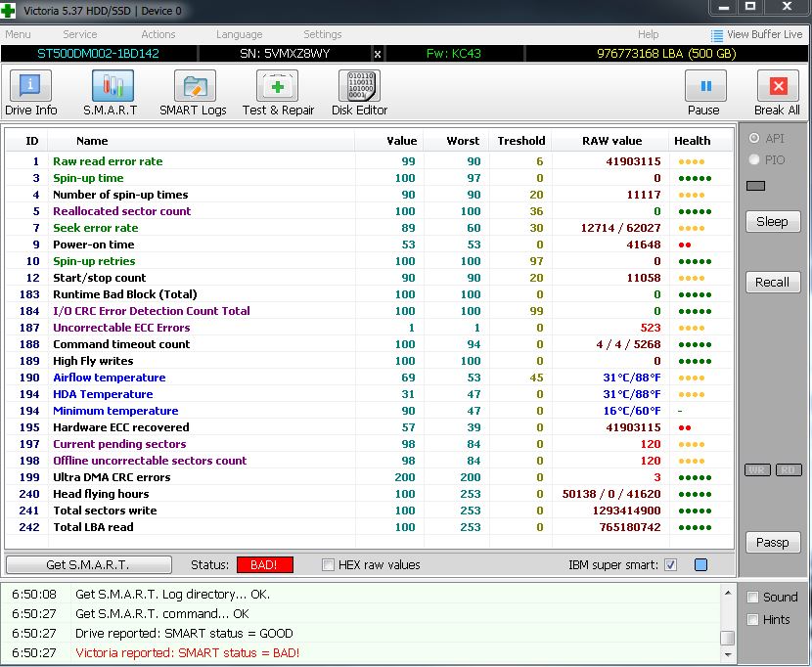Select the Seek error rate row
This screenshot has width=812, height=667.
[x=369, y=228]
